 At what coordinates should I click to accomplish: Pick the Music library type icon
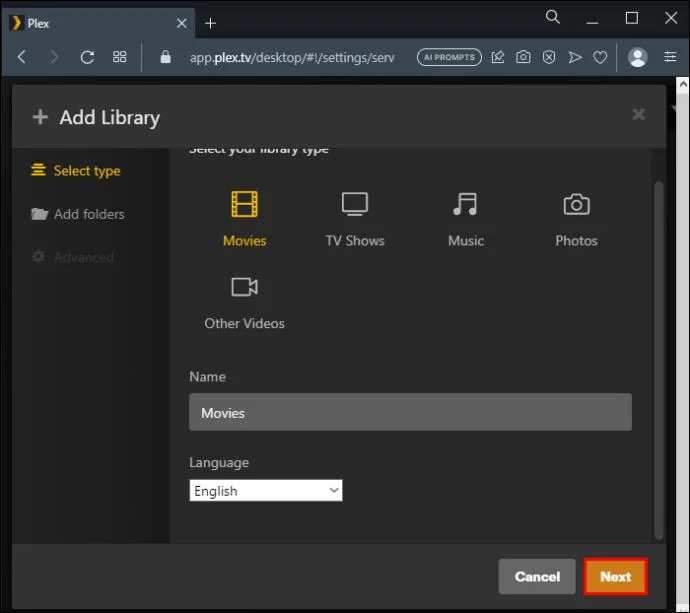point(465,204)
